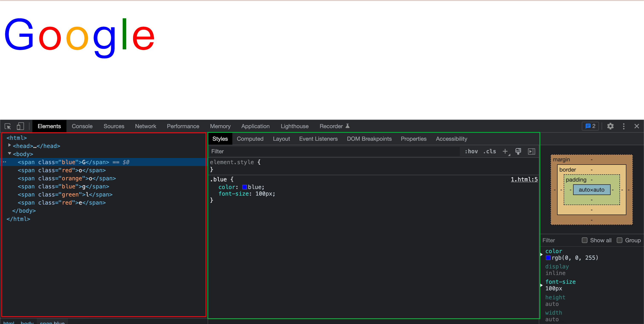Screen dimensions: 644x324
Task: Open the Layout pane tab
Action: click(281, 139)
